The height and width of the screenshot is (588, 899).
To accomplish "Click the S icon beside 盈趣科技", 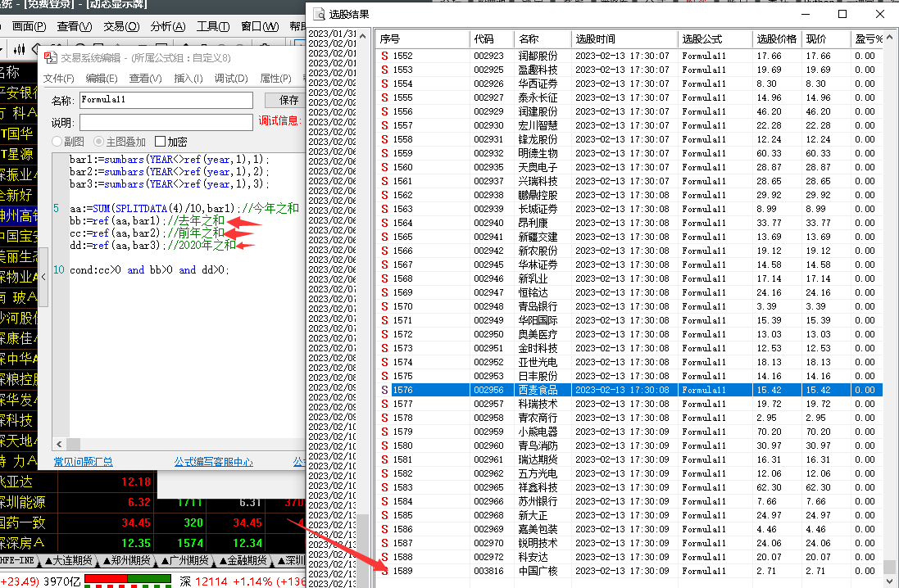I will click(384, 70).
